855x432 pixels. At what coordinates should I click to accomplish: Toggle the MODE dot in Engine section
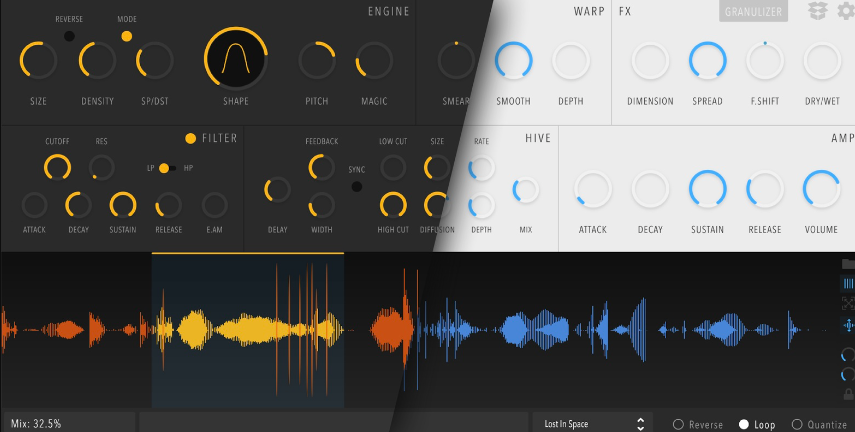[x=127, y=37]
